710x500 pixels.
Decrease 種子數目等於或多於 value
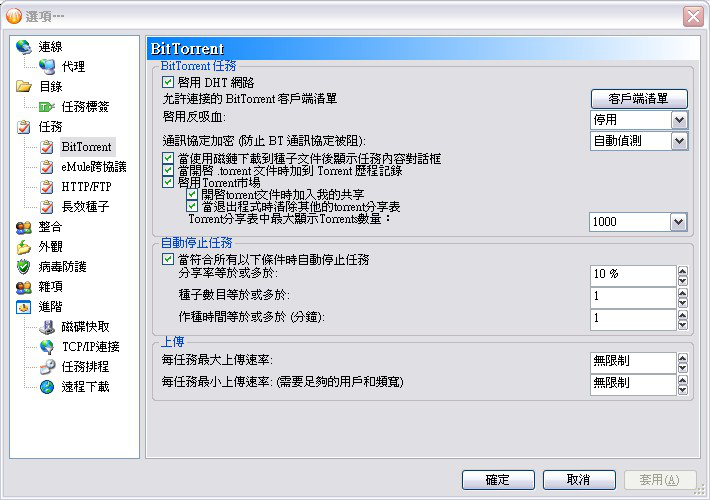click(682, 303)
